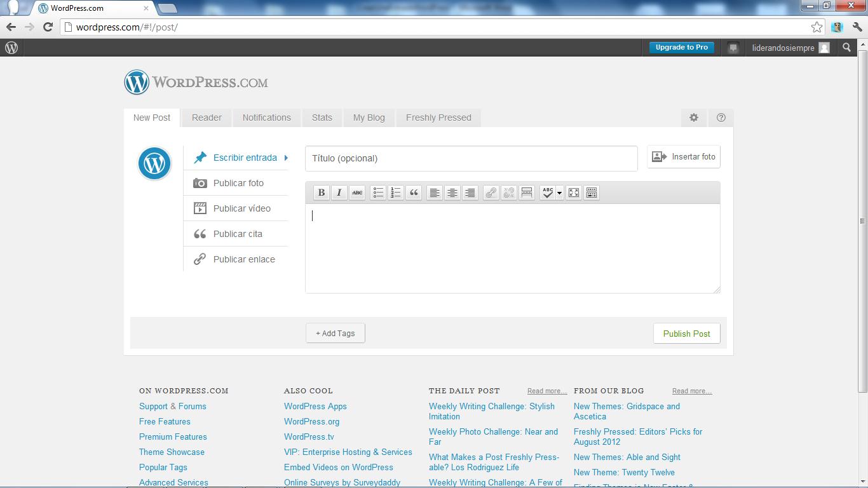Click the blue WordPress blog avatar

154,163
